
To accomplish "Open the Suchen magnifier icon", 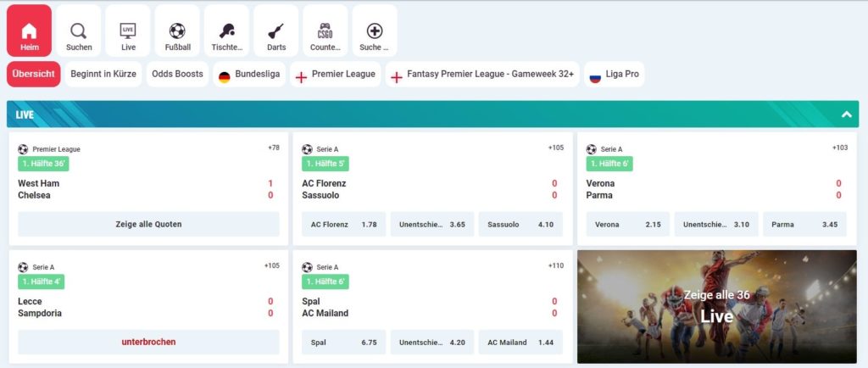I will pos(79,31).
